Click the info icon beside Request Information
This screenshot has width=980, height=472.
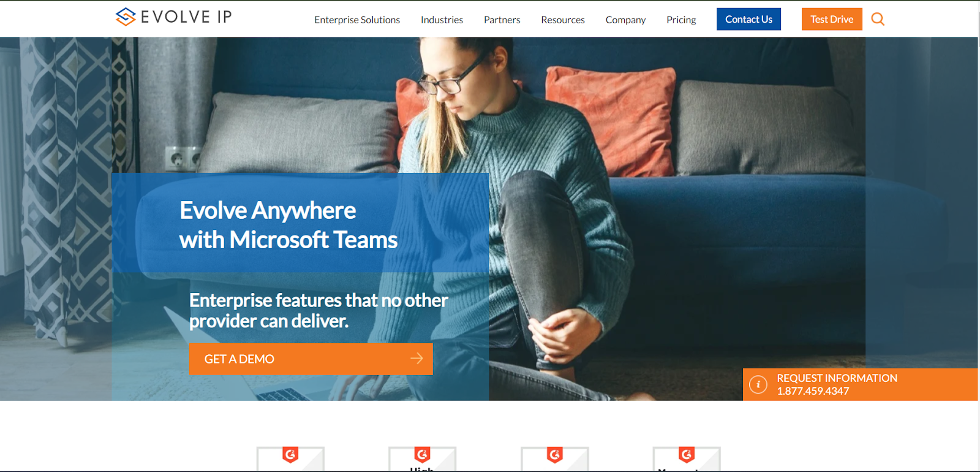(x=758, y=384)
